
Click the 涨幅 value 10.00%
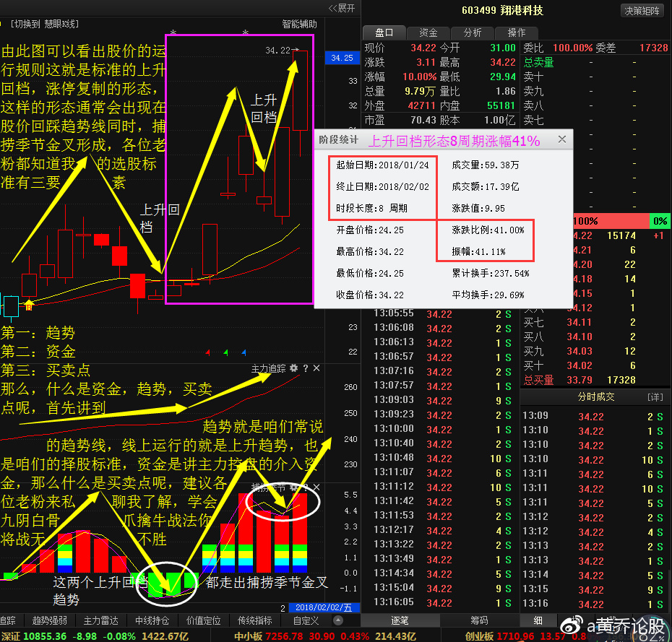click(419, 77)
